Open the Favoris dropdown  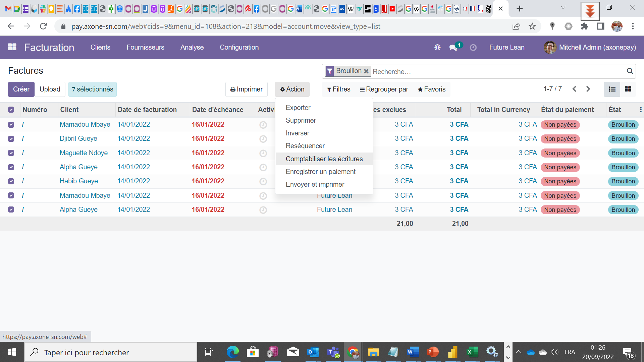coord(431,89)
